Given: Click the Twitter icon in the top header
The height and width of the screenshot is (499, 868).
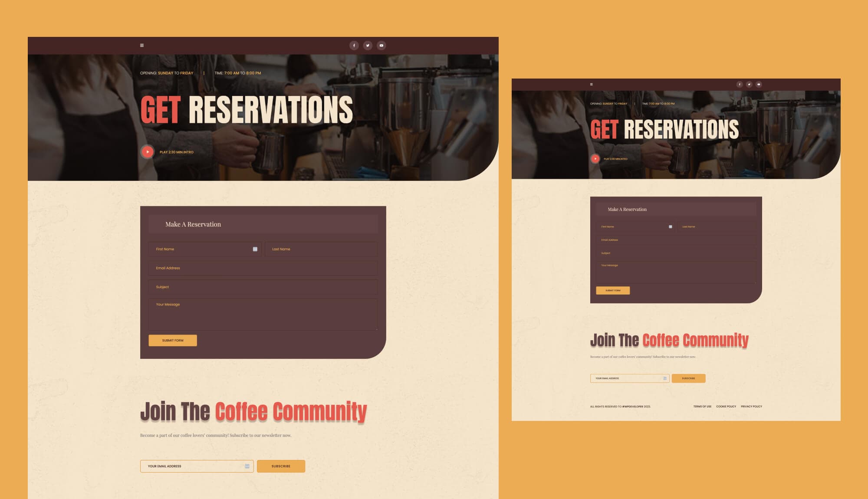Looking at the screenshot, I should (x=368, y=45).
